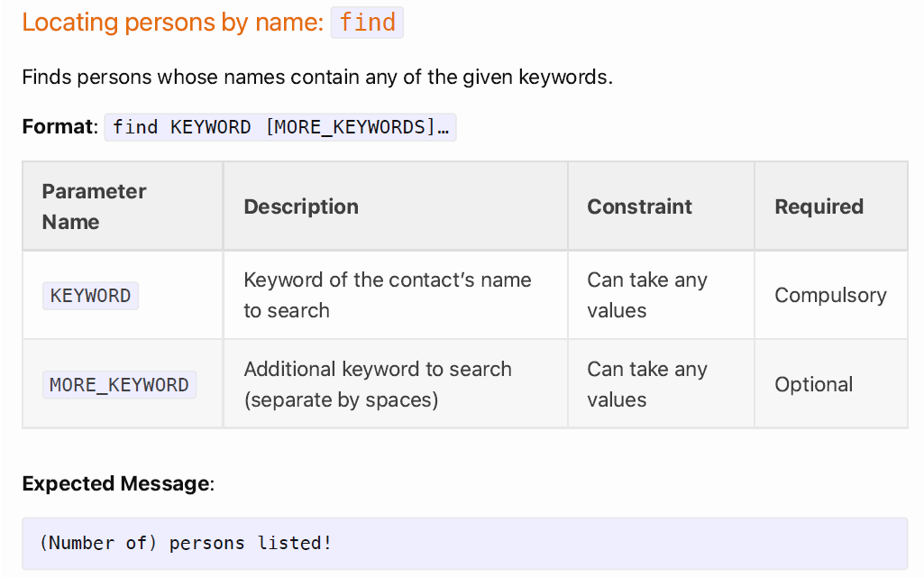Image resolution: width=924 pixels, height=578 pixels.
Task: Select the MORE_KEYWORD parameter code tag
Action: [x=119, y=385]
